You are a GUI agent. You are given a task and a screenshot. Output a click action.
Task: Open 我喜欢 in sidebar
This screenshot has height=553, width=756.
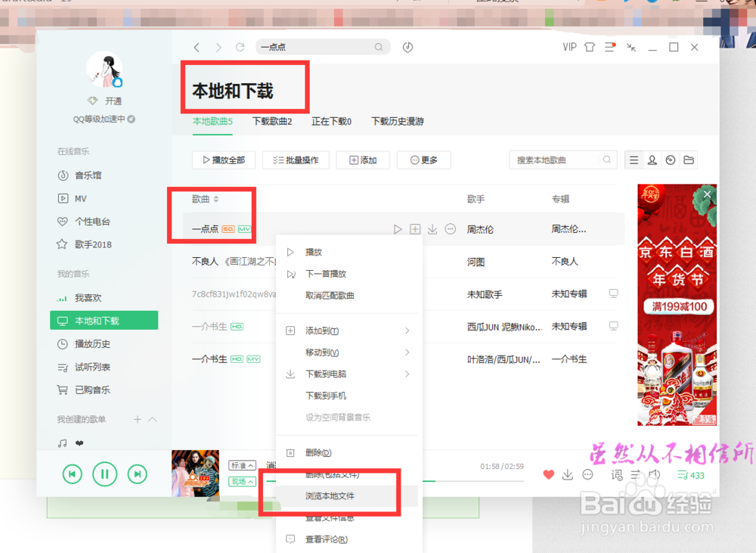coord(88,298)
